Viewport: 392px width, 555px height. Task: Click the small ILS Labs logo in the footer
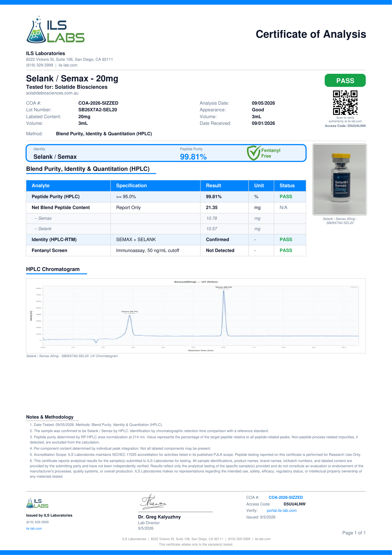[x=37, y=503]
